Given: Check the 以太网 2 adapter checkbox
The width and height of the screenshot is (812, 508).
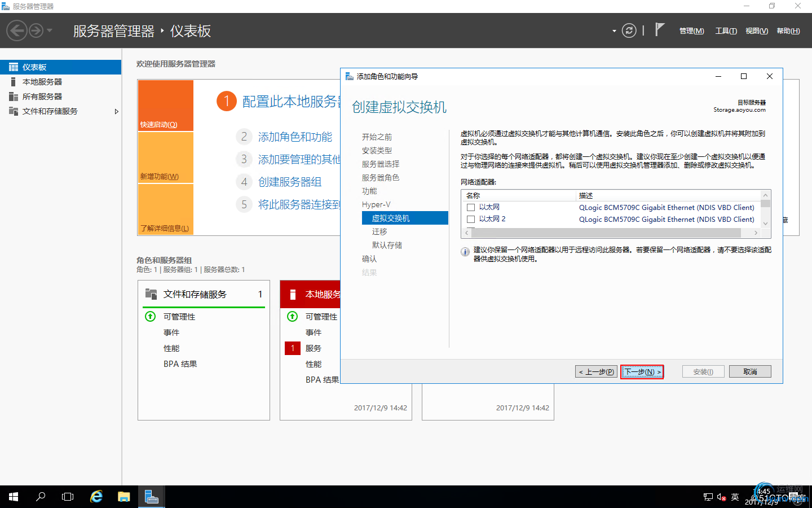Looking at the screenshot, I should (x=471, y=220).
